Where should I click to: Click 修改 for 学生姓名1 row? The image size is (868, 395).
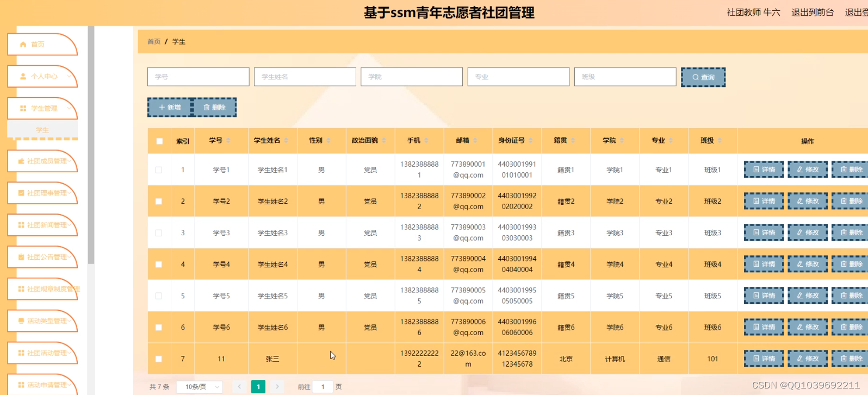(808, 170)
